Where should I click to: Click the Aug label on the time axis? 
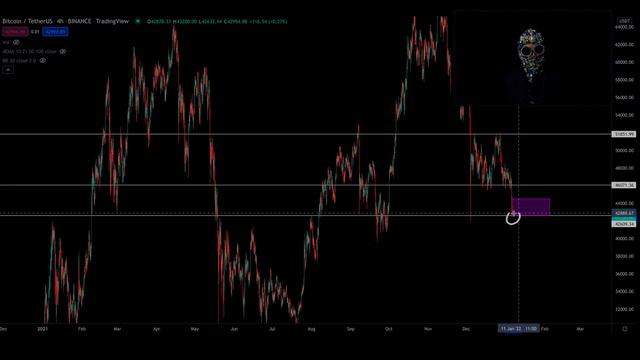(311, 329)
